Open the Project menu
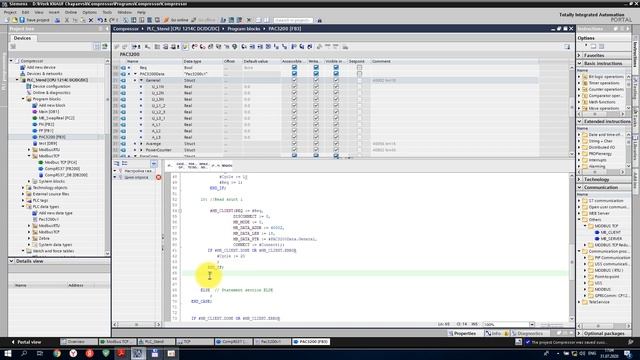The height and width of the screenshot is (360, 640). click(x=10, y=12)
